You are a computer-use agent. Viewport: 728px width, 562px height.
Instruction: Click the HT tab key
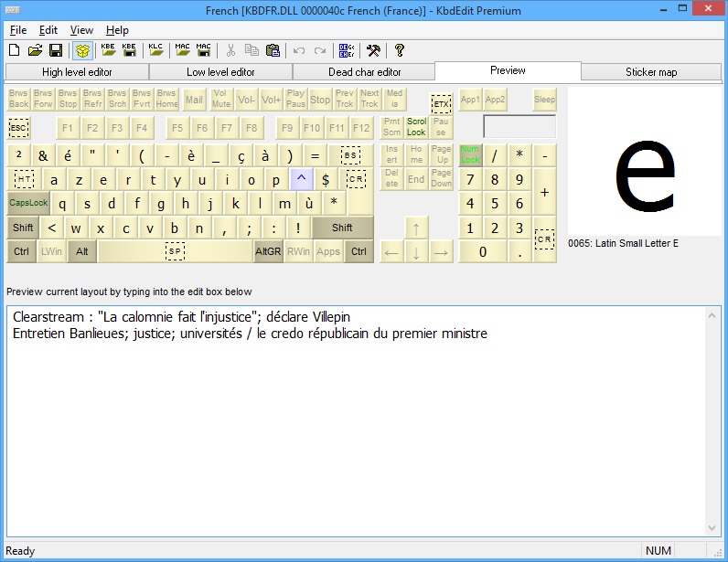tap(24, 179)
